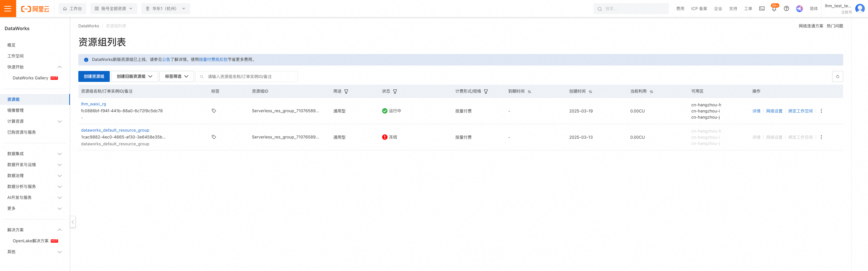Select 资源组 in sidebar
The width and height of the screenshot is (868, 271).
tap(35, 99)
